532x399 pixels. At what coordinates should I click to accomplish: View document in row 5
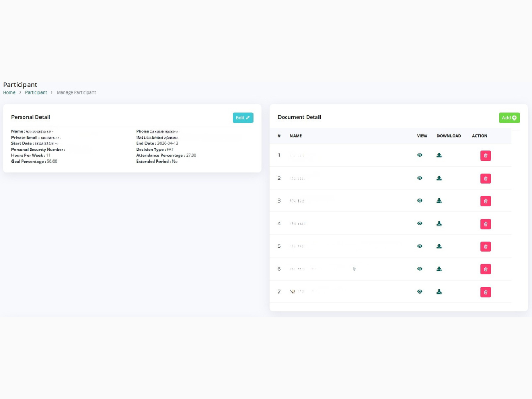point(420,246)
